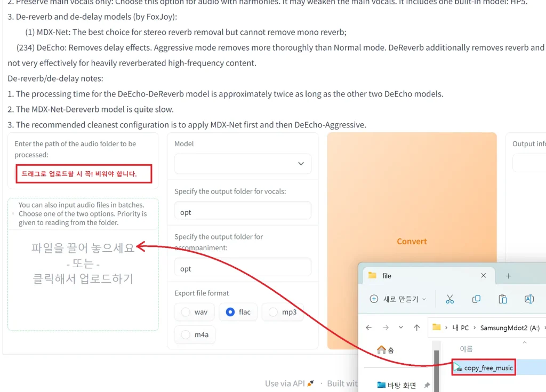
Task: Click the Cut scissors icon in Explorer
Action: click(449, 299)
